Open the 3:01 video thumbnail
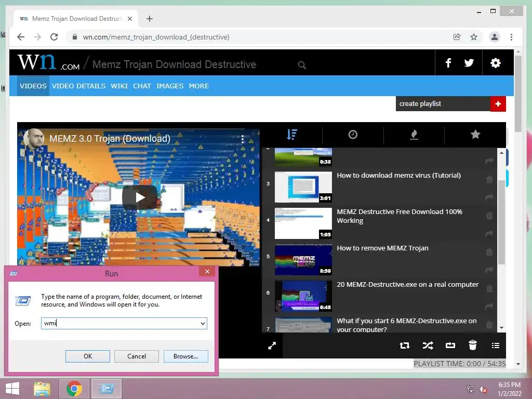The width and height of the screenshot is (532, 399). 303,187
